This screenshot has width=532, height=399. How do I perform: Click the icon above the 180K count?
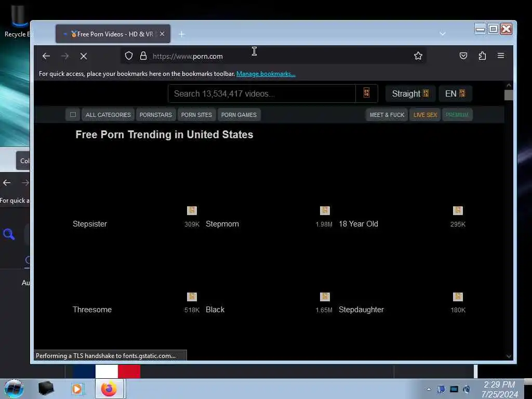(458, 297)
